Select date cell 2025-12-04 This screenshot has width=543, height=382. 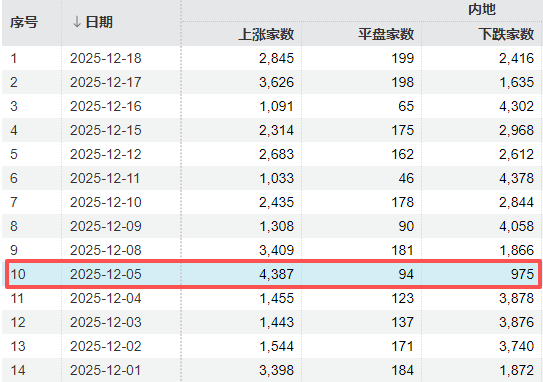tap(106, 298)
